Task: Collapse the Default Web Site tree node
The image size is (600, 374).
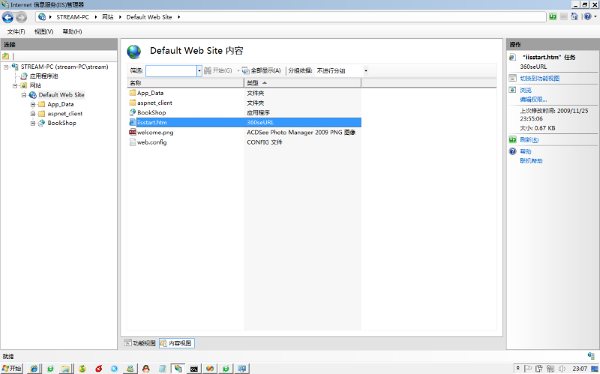Action: [24, 95]
